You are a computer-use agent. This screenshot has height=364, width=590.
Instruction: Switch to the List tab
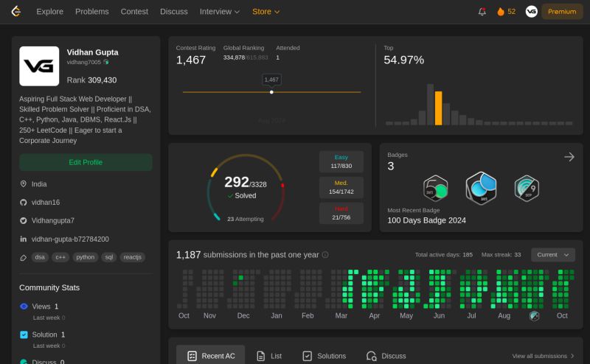(x=269, y=356)
